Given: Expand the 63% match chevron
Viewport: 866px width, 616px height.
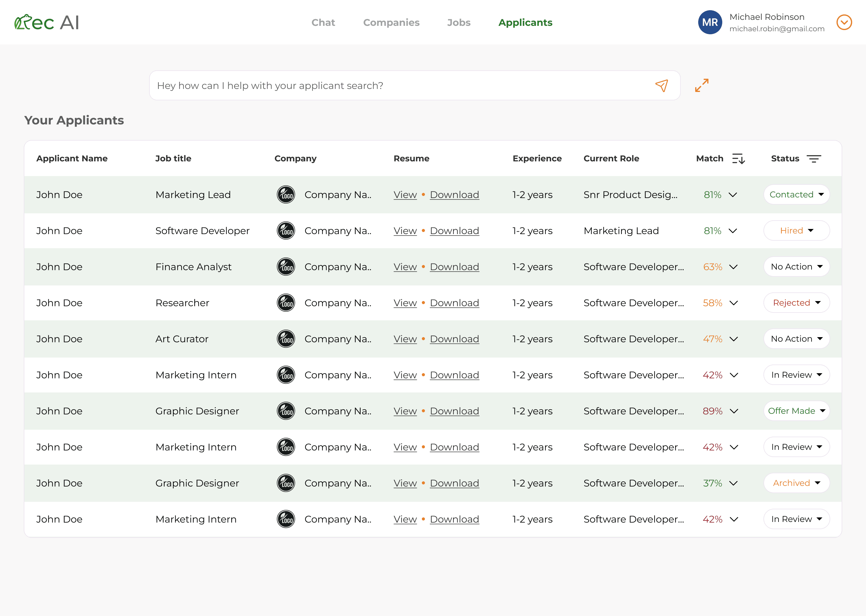Looking at the screenshot, I should [x=733, y=267].
